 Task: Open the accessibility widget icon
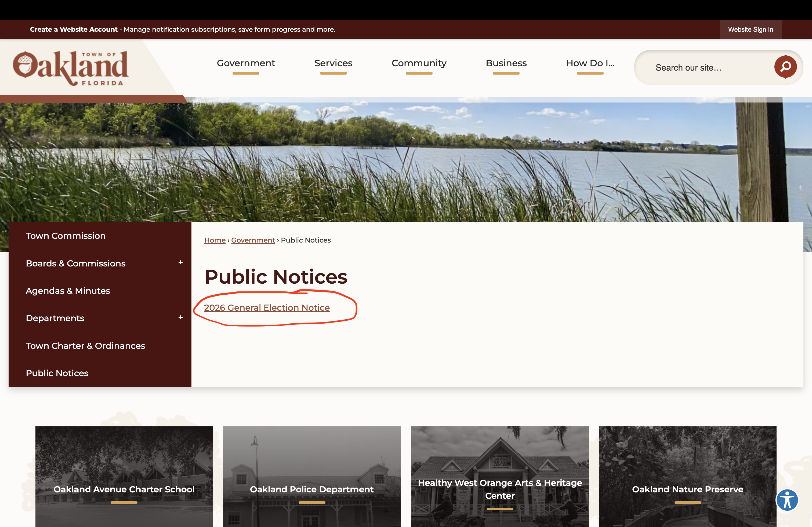[x=787, y=500]
